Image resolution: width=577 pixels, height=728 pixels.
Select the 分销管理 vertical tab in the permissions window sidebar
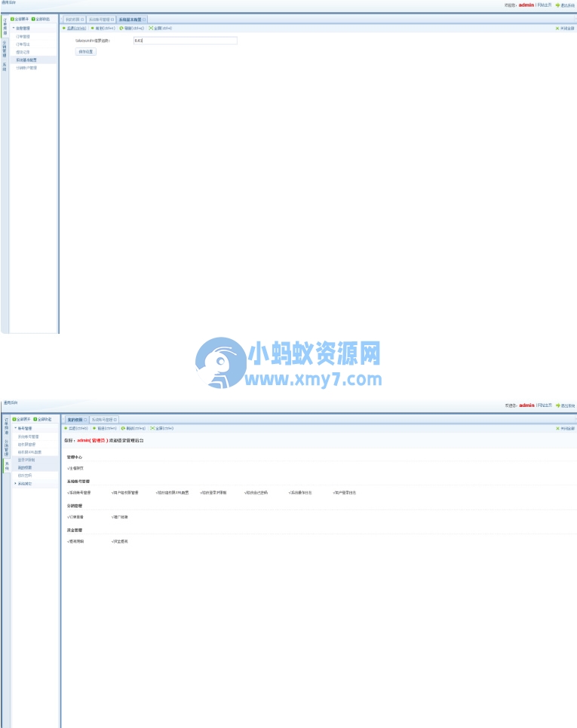pyautogui.click(x=7, y=448)
